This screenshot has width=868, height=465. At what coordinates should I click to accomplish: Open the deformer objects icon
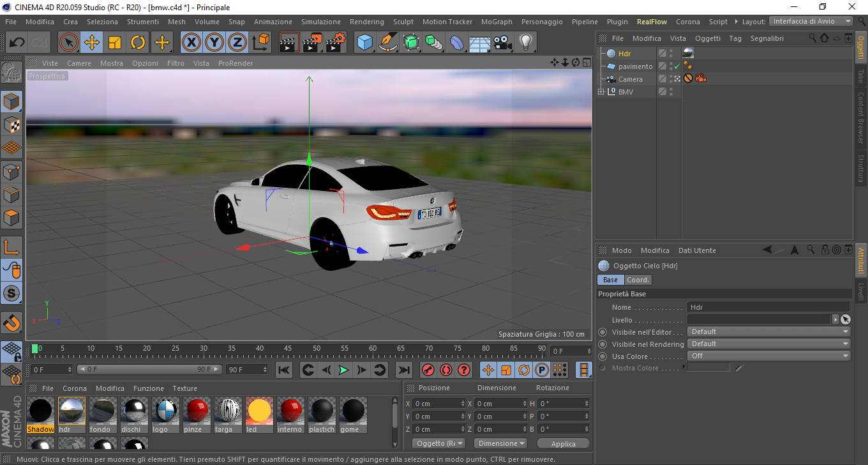click(457, 43)
